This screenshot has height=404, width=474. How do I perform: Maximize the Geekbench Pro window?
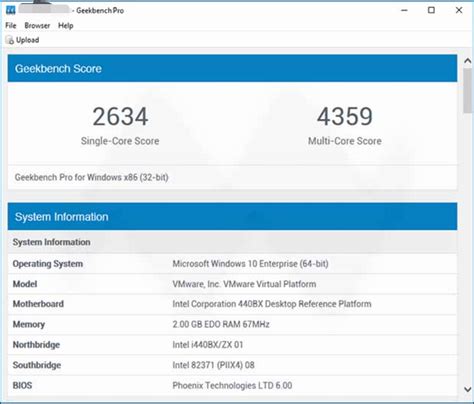tap(431, 10)
